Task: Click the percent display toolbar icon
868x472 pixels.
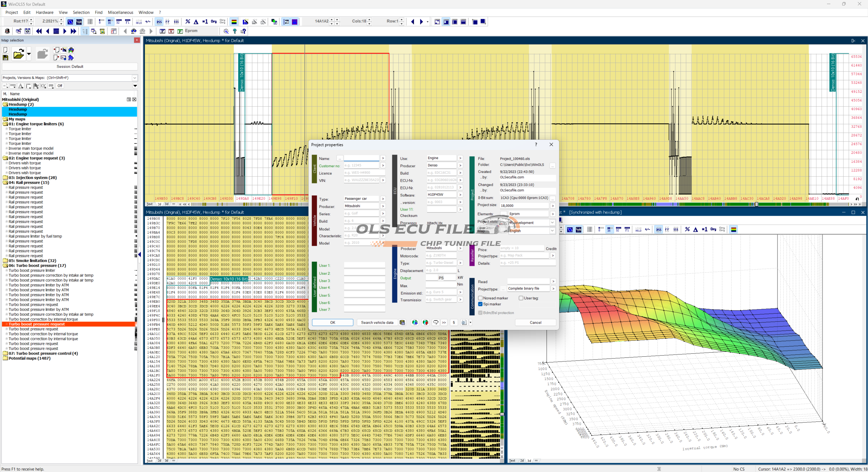Action: click(x=188, y=22)
